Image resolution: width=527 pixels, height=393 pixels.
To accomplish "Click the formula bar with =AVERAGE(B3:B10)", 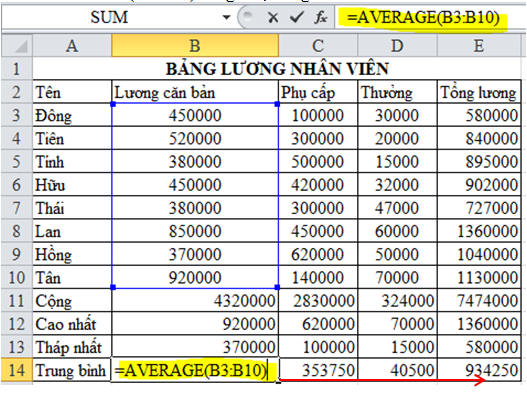I will click(430, 17).
